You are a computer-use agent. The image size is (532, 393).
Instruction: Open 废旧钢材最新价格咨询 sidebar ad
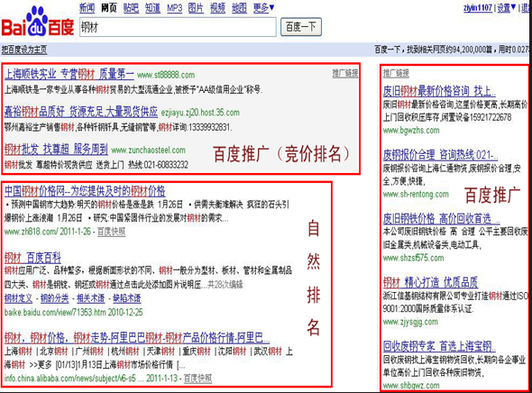439,91
